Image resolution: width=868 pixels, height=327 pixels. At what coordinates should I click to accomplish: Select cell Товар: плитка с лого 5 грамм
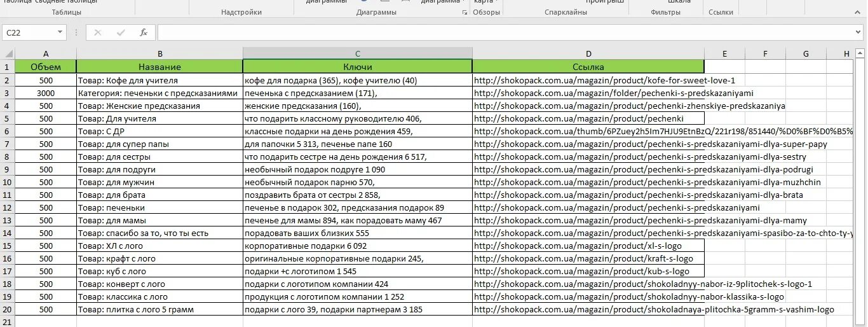pyautogui.click(x=160, y=309)
